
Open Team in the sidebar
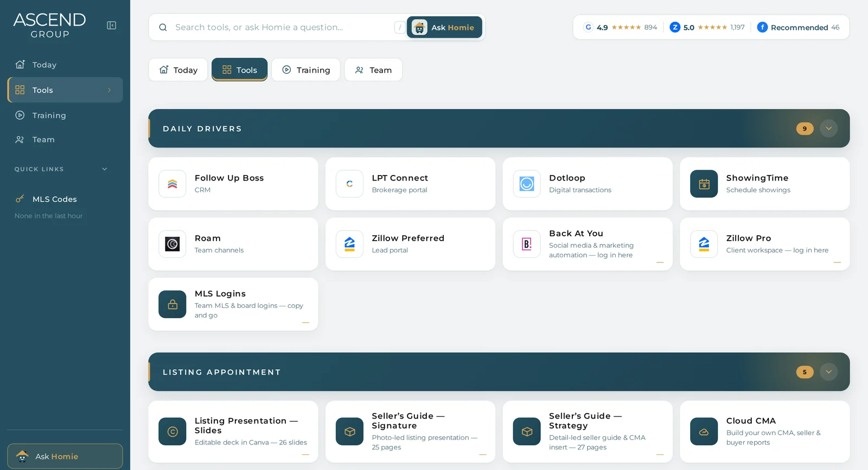pos(65,139)
